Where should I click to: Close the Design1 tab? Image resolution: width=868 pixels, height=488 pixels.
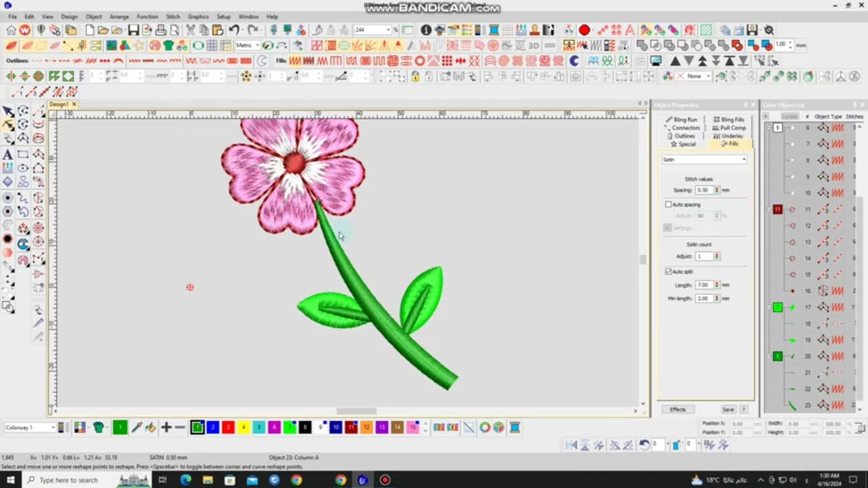(x=73, y=104)
